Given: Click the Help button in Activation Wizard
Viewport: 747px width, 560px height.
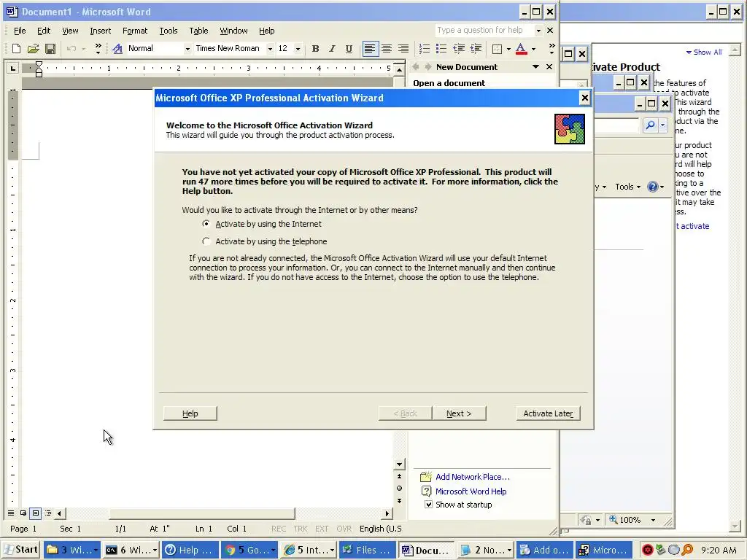Looking at the screenshot, I should [190, 413].
